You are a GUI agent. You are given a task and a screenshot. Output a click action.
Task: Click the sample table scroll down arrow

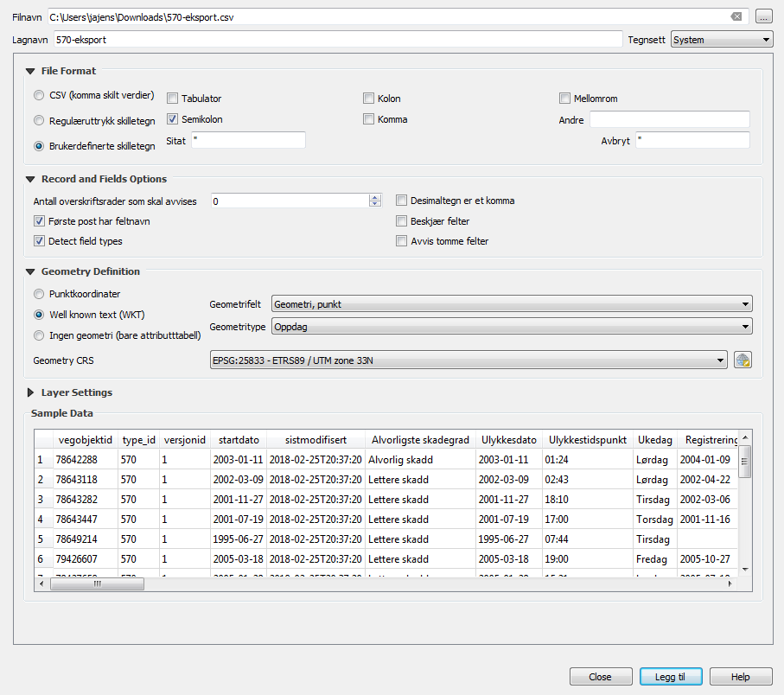(x=745, y=570)
